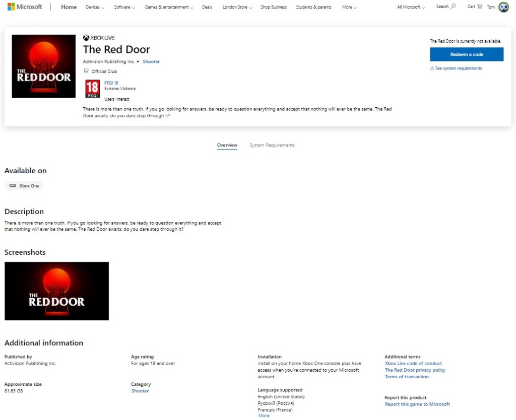
Task: Switch to System Requirements tab
Action: 272,145
